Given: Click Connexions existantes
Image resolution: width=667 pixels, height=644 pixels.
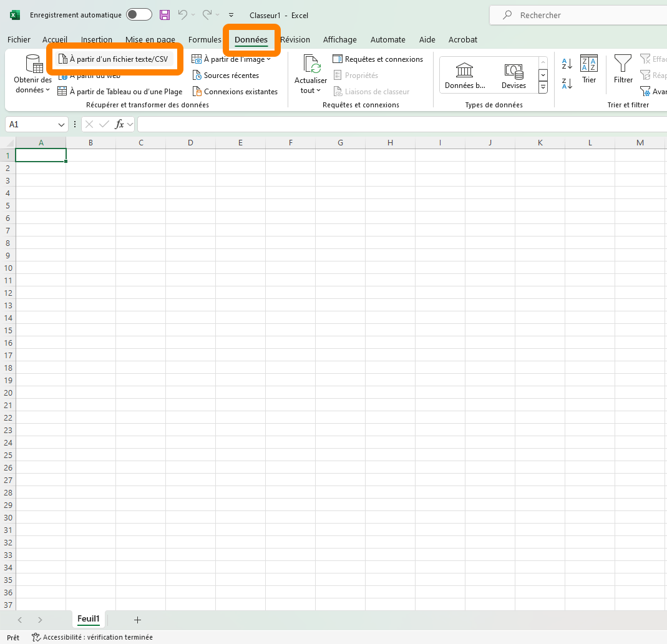Looking at the screenshot, I should pos(235,92).
